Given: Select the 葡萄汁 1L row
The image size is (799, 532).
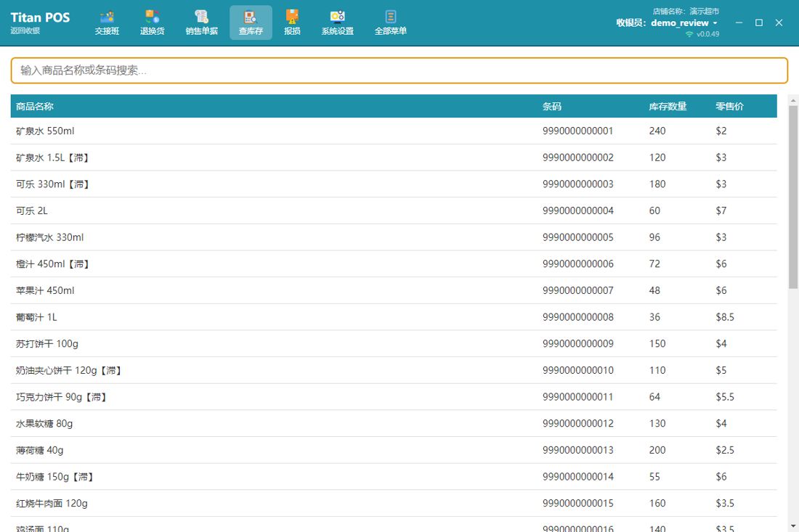Looking at the screenshot, I should (x=394, y=317).
